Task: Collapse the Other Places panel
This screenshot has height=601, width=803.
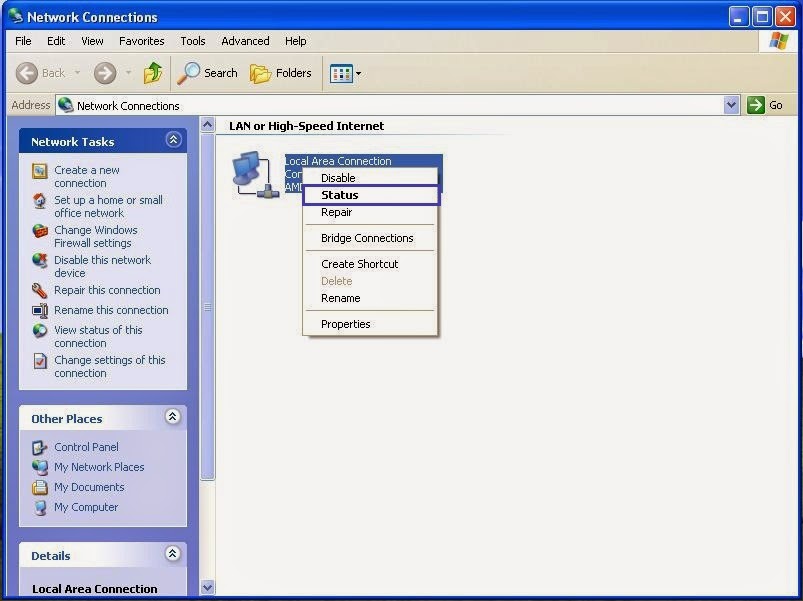Action: point(175,417)
